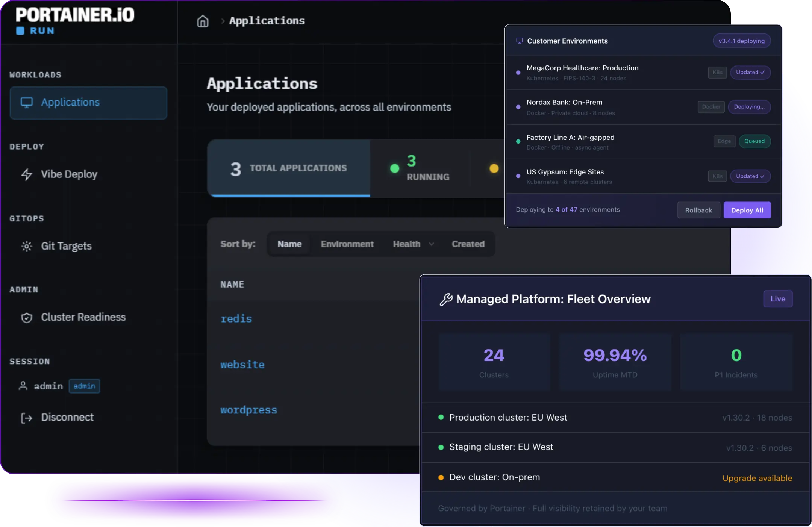Click the green dot beside Running count
812x527 pixels.
[395, 168]
